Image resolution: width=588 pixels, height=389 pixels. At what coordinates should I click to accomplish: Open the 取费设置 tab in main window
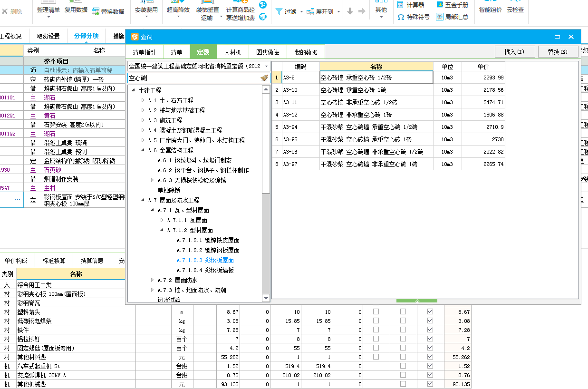48,36
